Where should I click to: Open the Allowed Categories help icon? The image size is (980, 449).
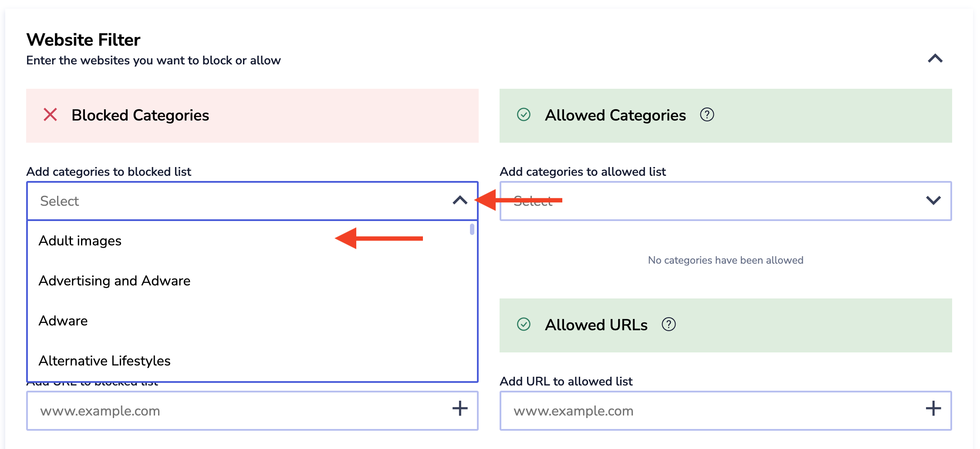(706, 115)
